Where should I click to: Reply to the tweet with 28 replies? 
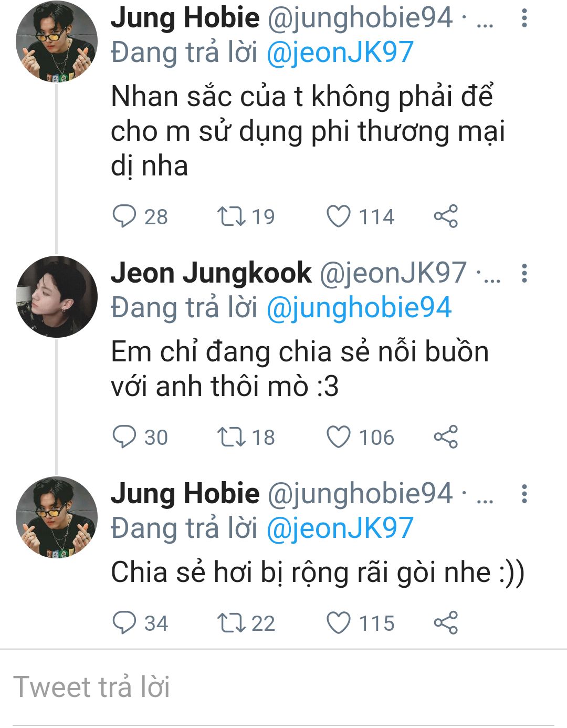coord(124,216)
